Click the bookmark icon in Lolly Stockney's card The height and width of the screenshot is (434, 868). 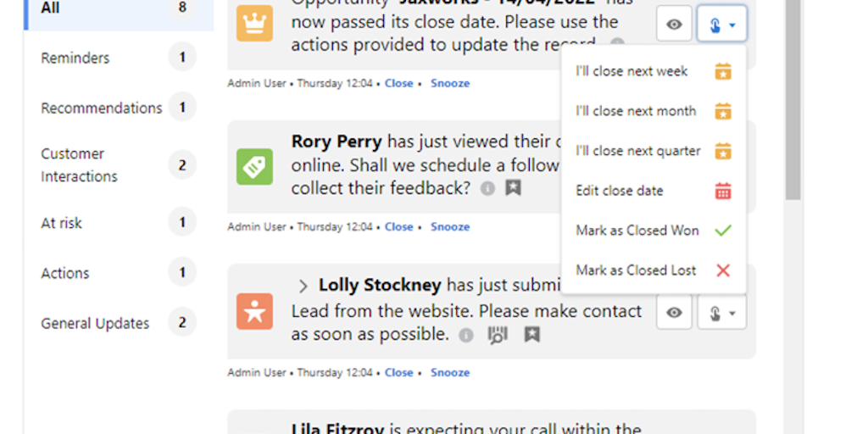pyautogui.click(x=531, y=335)
